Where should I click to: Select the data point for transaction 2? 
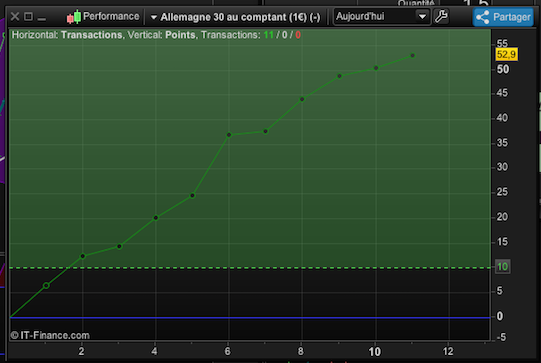83,256
